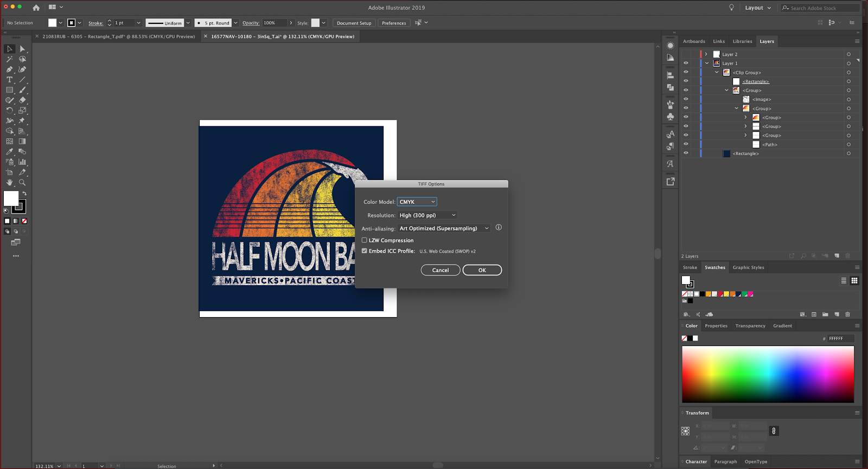Open the Anti-aliasing dropdown
This screenshot has width=868, height=469.
pyautogui.click(x=444, y=228)
